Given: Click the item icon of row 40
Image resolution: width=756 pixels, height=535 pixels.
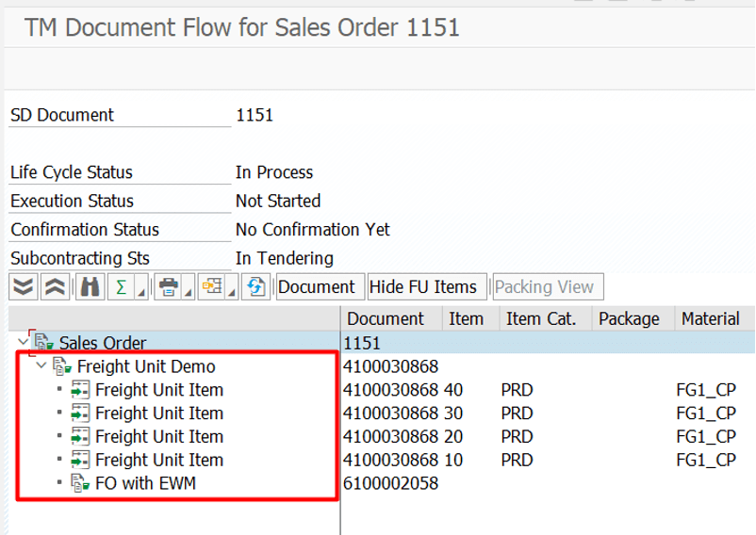Looking at the screenshot, I should pyautogui.click(x=80, y=390).
